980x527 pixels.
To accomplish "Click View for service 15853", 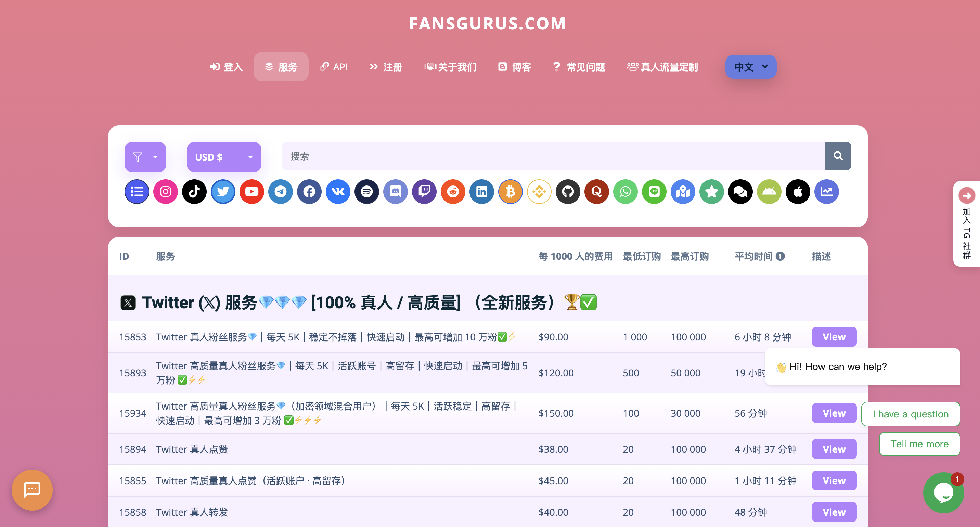I will [x=834, y=337].
